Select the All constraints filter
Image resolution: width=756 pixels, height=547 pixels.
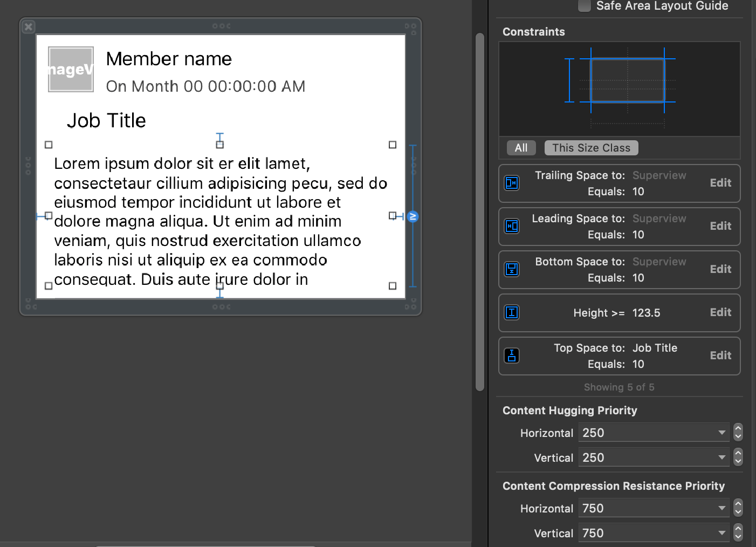tap(521, 147)
